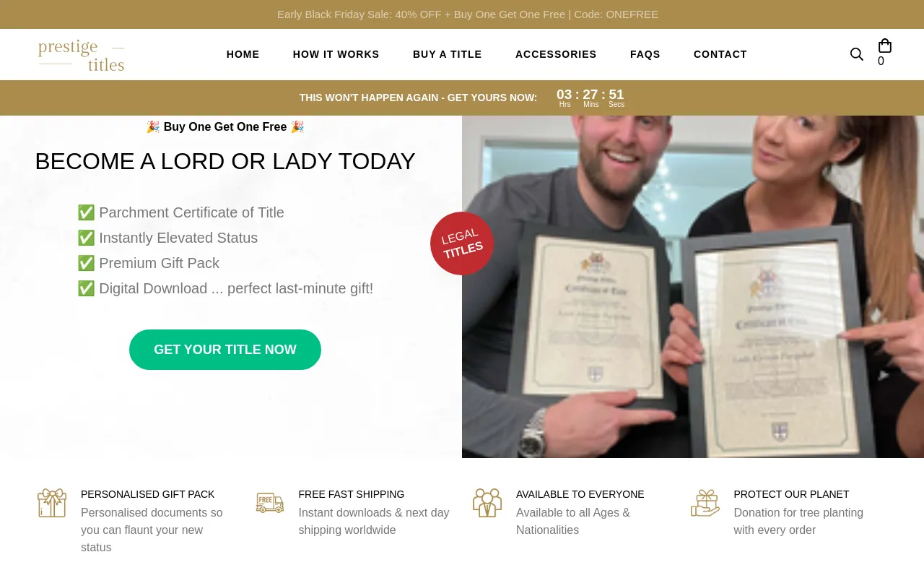Click the Prestige Titles logo
The image size is (924, 578).
coord(81,55)
